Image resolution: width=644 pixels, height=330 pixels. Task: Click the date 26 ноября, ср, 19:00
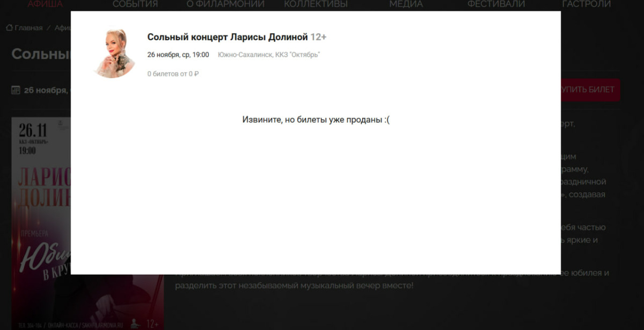(178, 55)
